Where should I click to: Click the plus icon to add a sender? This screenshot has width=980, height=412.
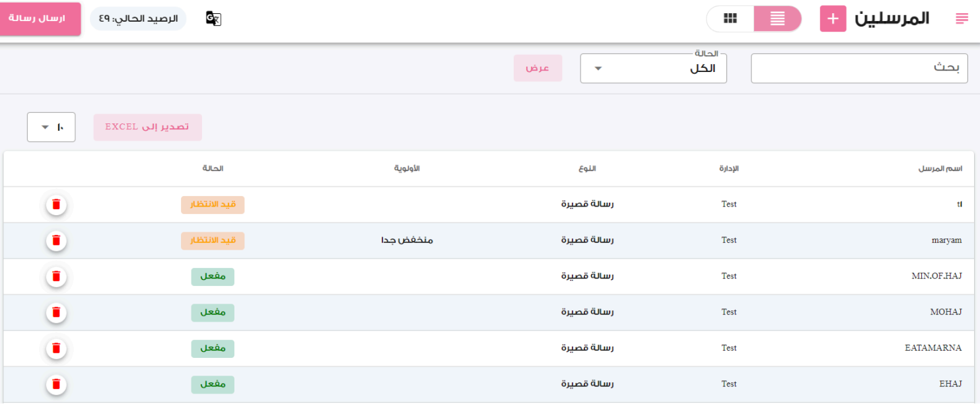(833, 19)
